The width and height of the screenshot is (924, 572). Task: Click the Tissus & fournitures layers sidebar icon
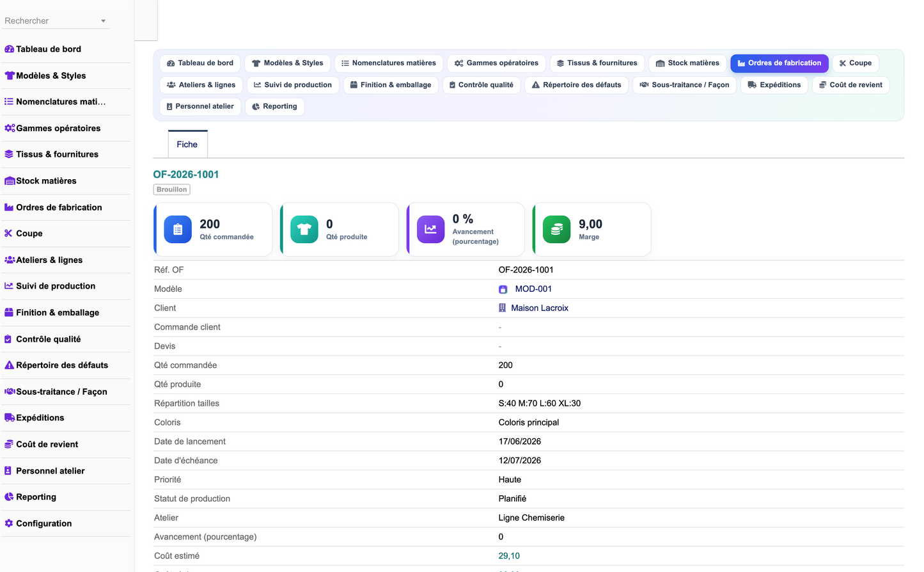tap(9, 154)
